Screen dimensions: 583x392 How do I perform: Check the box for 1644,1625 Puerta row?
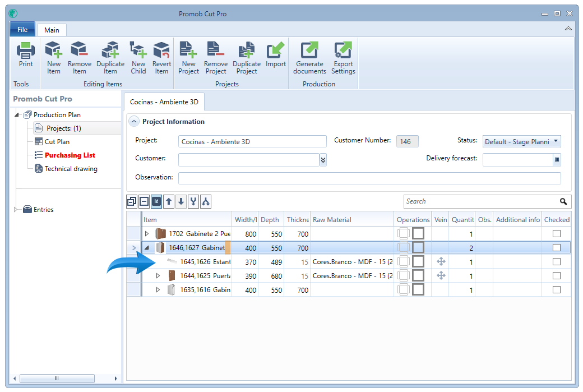[556, 275]
